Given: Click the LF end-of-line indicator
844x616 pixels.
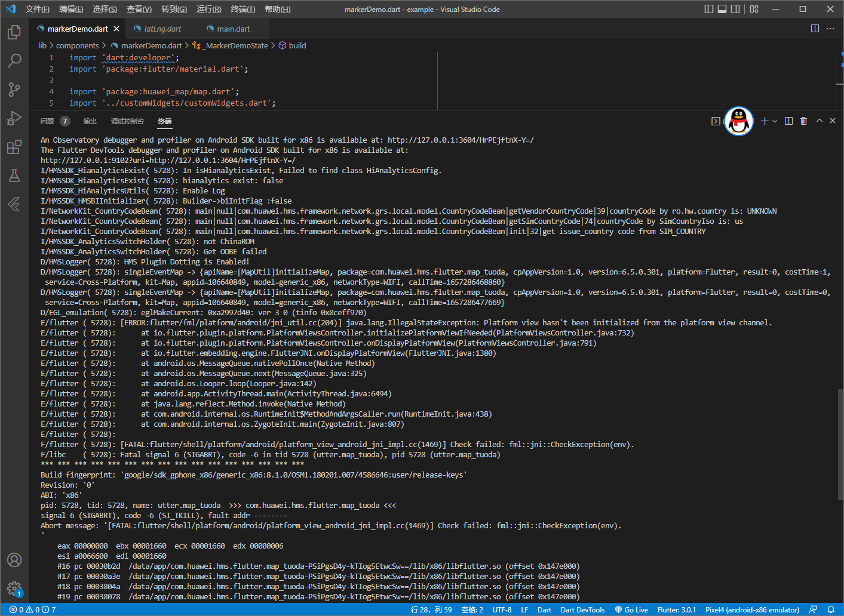Looking at the screenshot, I should coord(524,610).
